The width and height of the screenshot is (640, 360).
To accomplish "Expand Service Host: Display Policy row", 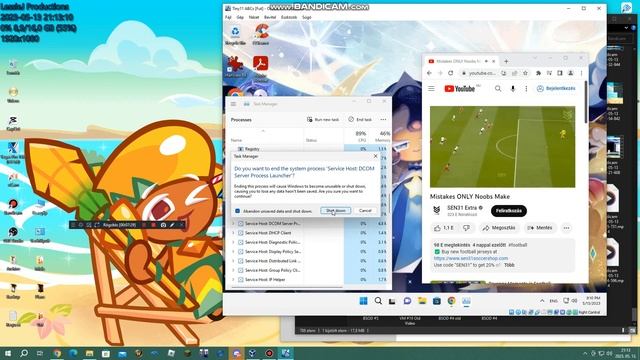I will (x=233, y=252).
